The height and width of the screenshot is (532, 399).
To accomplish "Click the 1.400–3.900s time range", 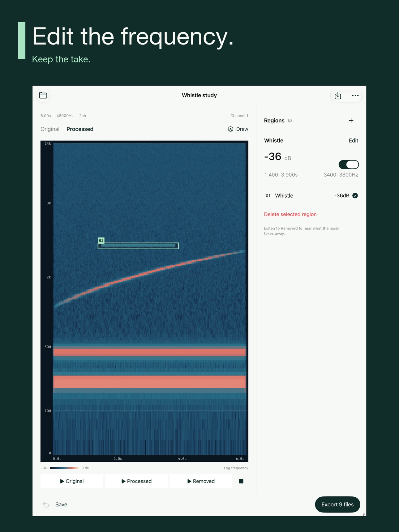I will pos(281,175).
